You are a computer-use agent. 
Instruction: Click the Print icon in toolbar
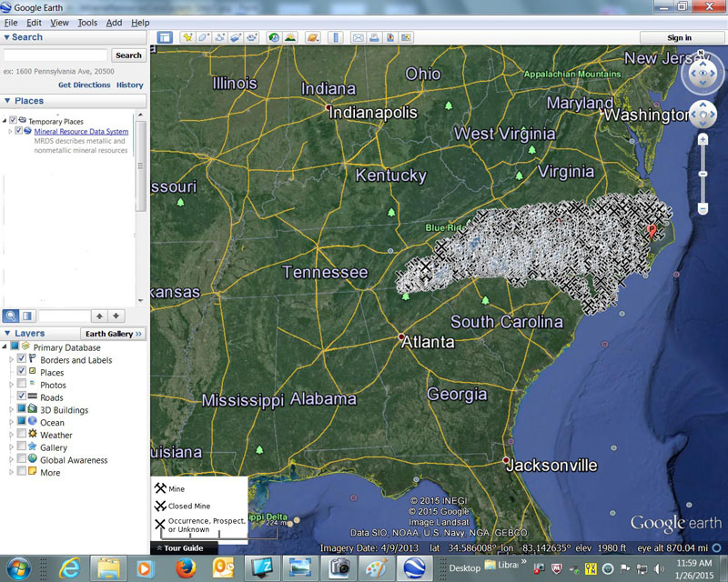point(374,37)
